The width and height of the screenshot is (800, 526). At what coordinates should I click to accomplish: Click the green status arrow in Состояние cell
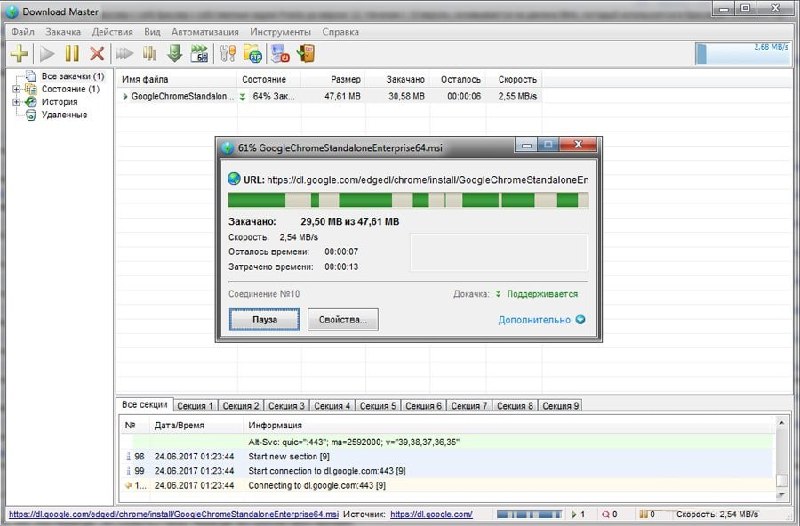[x=243, y=96]
